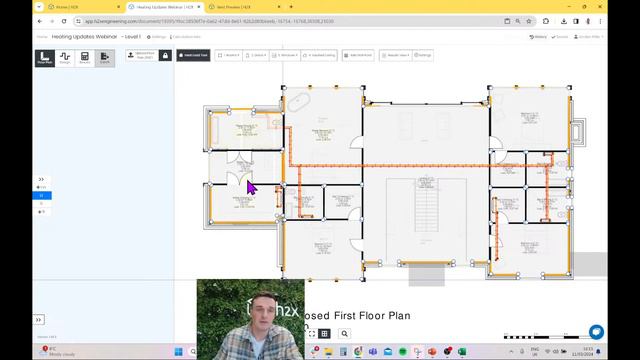Open the Results calculator icon

pyautogui.click(x=85, y=58)
